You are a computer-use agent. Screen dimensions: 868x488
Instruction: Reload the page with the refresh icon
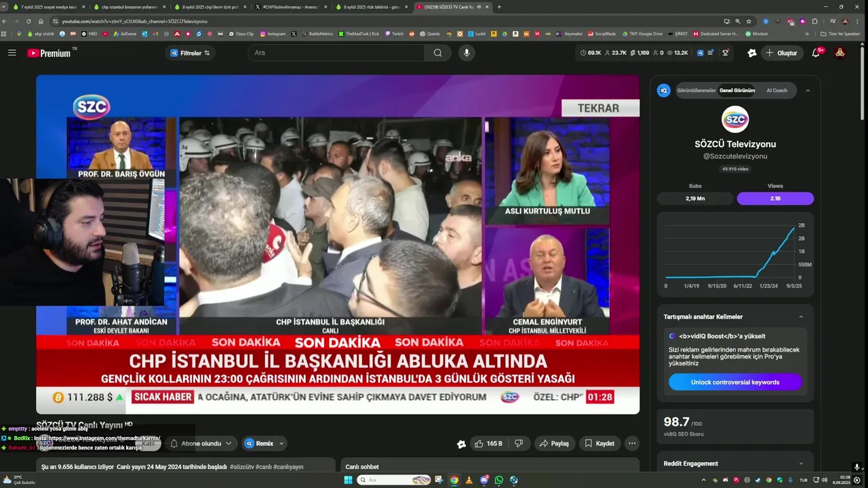(x=28, y=21)
